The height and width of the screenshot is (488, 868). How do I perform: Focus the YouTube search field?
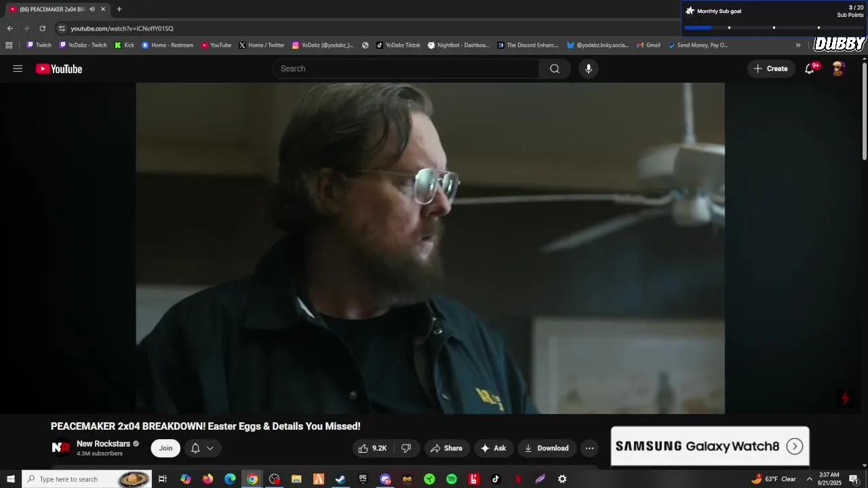point(407,68)
